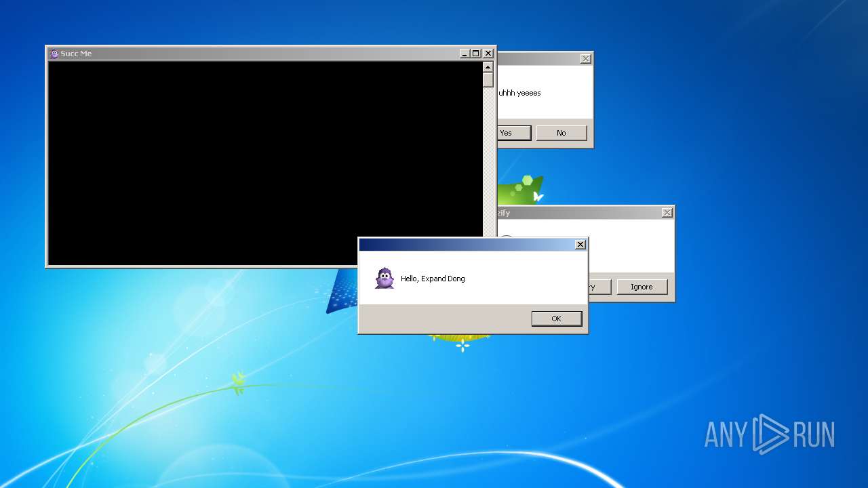Image resolution: width=868 pixels, height=488 pixels.
Task: Click scroll up arrow in Succ Me window
Action: coord(488,67)
